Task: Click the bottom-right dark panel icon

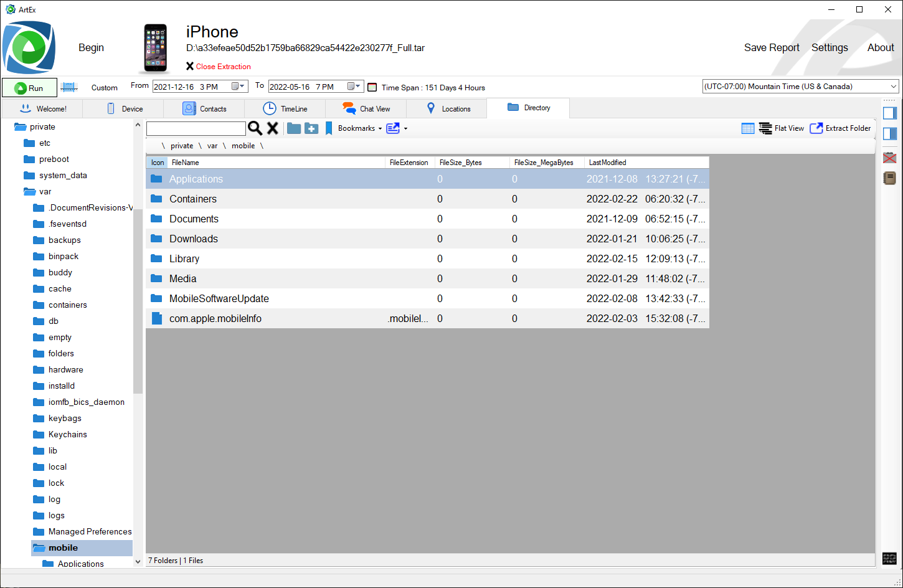Action: point(890,558)
